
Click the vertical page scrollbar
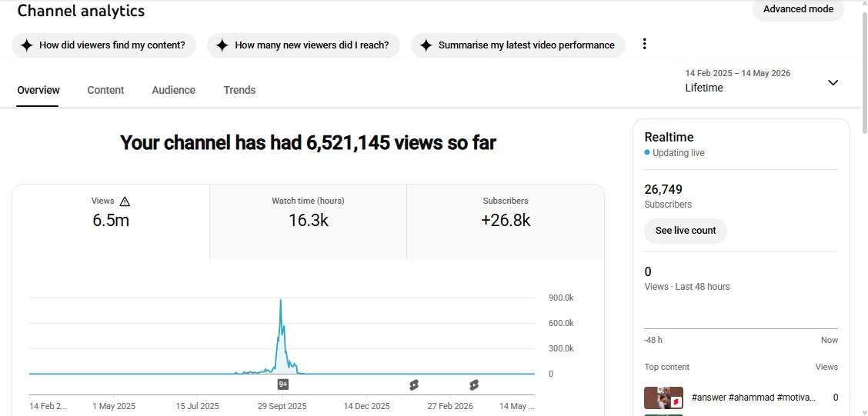click(x=863, y=72)
